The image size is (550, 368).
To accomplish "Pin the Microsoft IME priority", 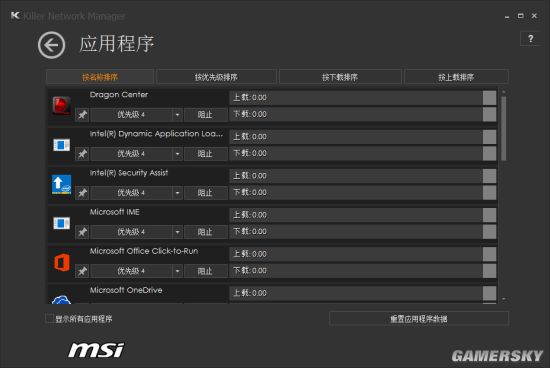I will click(x=82, y=232).
